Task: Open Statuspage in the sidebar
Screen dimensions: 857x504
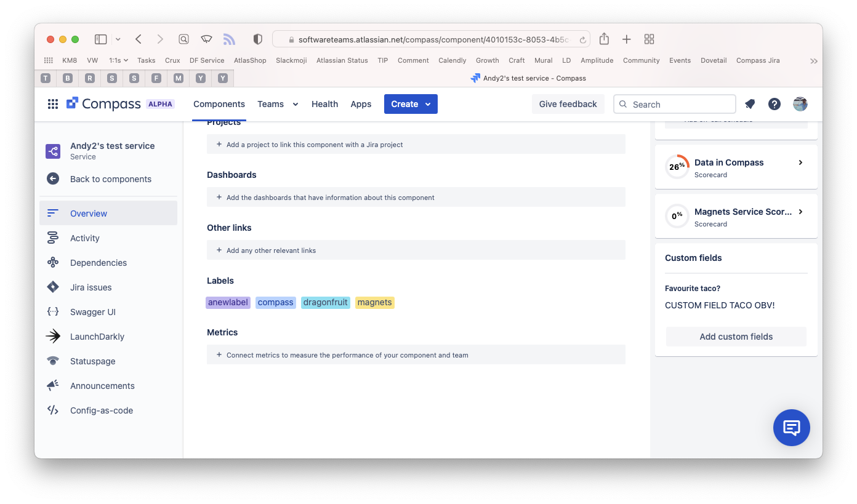Action: pos(108,361)
